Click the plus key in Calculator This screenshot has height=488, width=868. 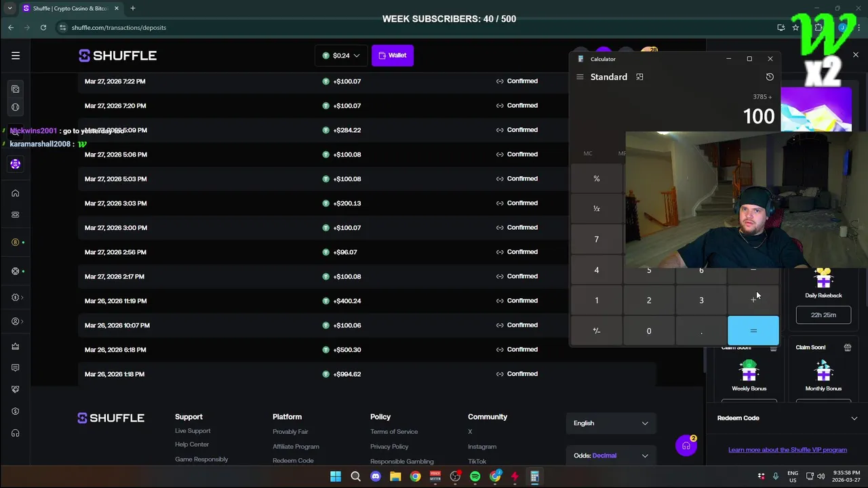(753, 300)
